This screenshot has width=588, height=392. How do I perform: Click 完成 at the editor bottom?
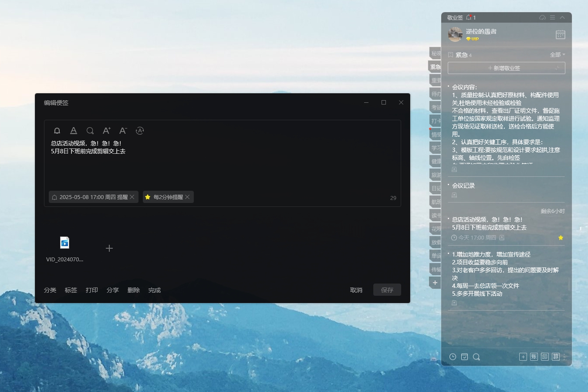point(155,290)
